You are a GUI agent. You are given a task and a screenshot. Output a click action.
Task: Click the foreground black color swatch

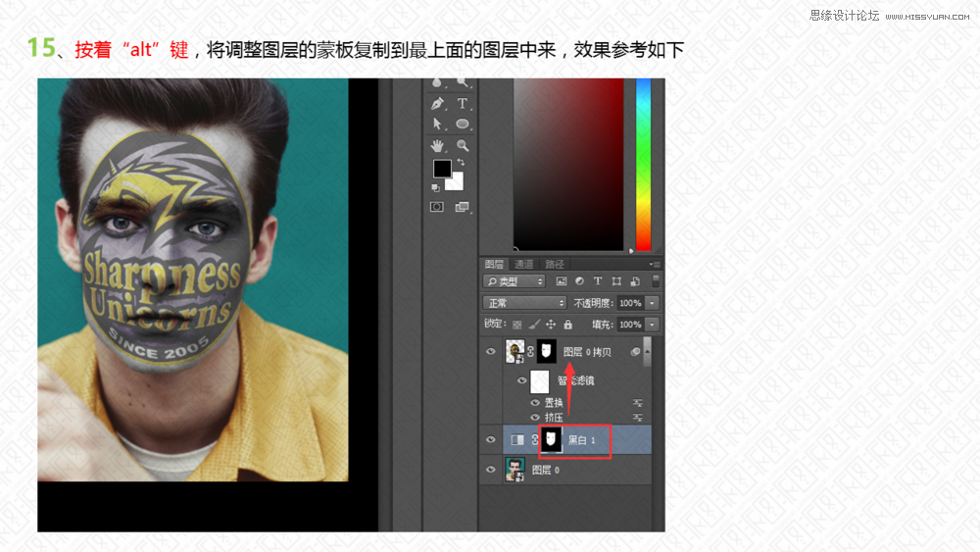[441, 168]
